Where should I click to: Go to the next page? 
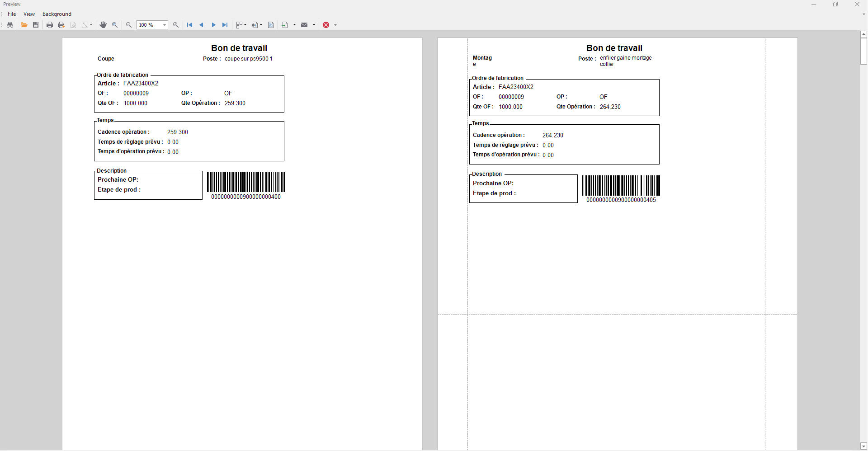click(x=213, y=25)
